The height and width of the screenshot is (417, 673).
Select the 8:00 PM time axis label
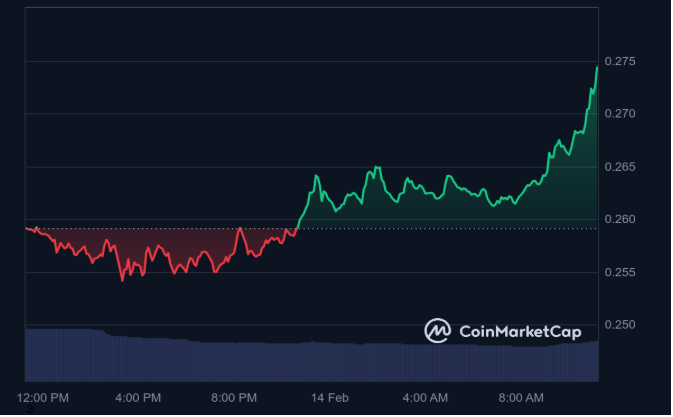234,397
